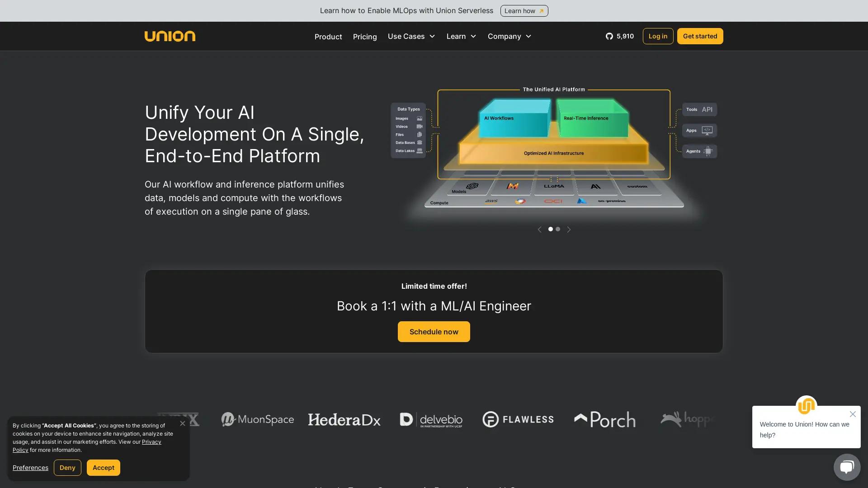This screenshot has height=488, width=868.
Task: Click the Schedule now button
Action: pos(434,331)
